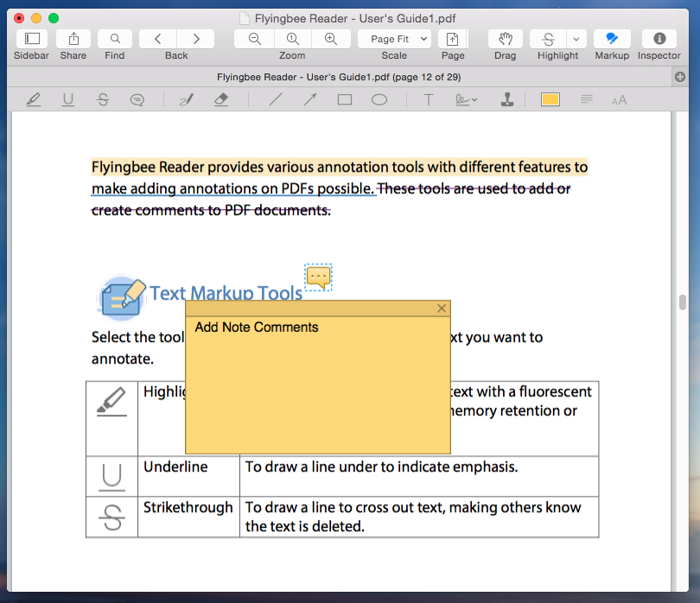Close the yellow note comment popup
Image resolution: width=700 pixels, height=603 pixels.
[442, 308]
